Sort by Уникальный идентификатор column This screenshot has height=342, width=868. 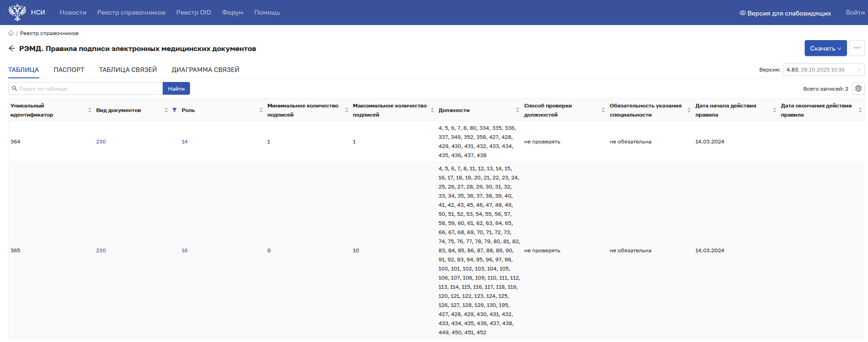90,110
